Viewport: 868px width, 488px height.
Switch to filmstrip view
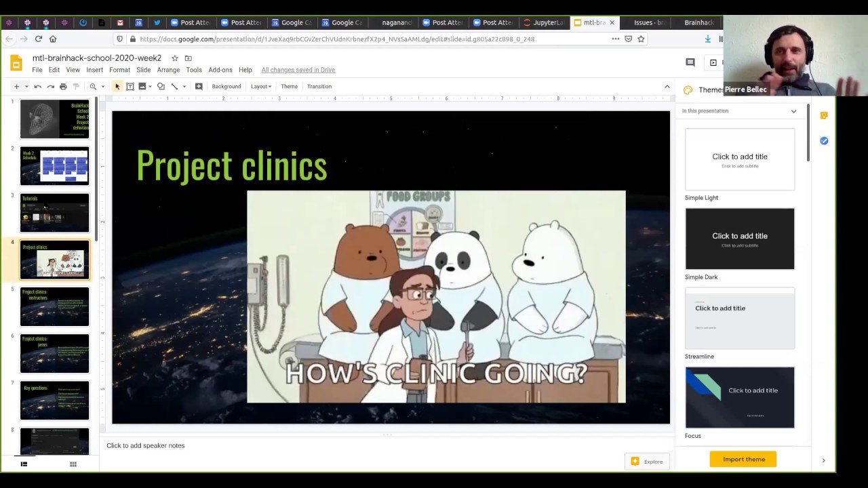(24, 464)
